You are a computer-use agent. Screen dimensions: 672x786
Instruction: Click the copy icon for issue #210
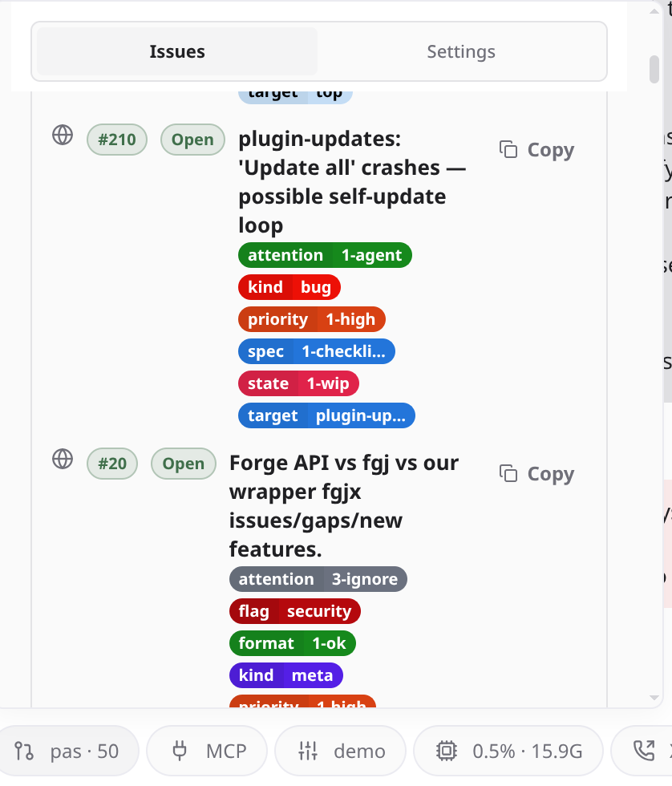[508, 149]
